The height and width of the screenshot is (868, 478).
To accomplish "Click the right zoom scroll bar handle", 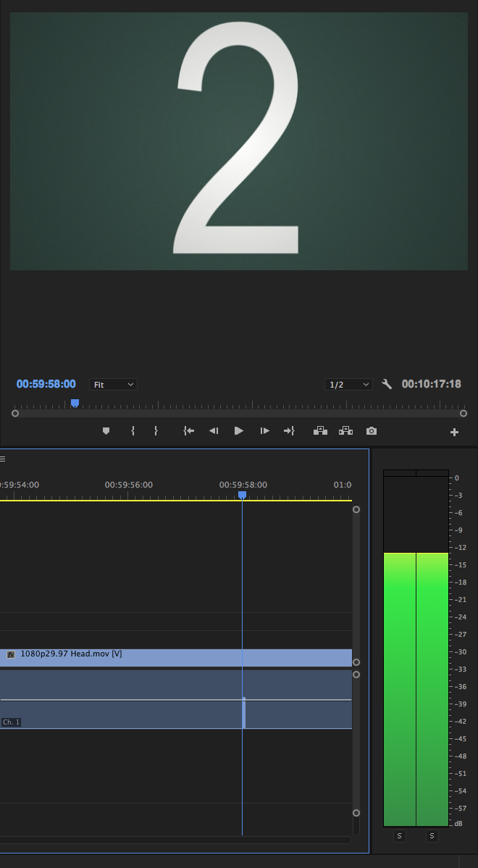I will coord(464,414).
